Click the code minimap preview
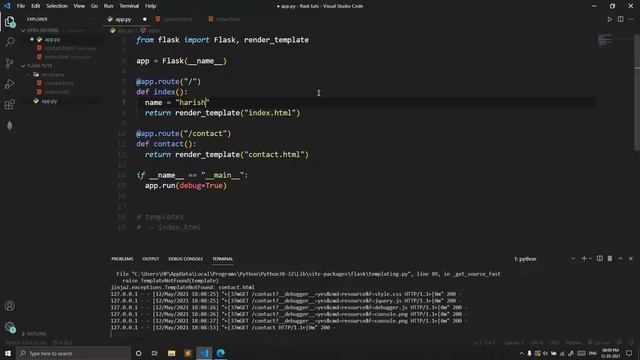 tap(605, 40)
